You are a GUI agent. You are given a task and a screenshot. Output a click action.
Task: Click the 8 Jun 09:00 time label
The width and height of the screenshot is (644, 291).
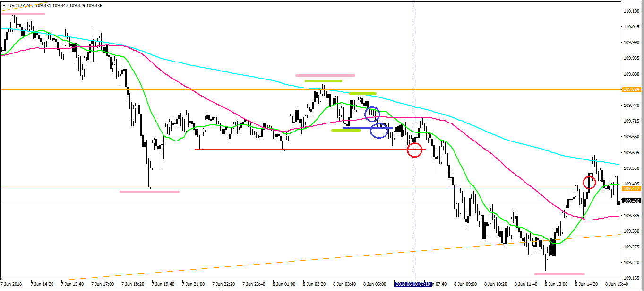coord(465,284)
